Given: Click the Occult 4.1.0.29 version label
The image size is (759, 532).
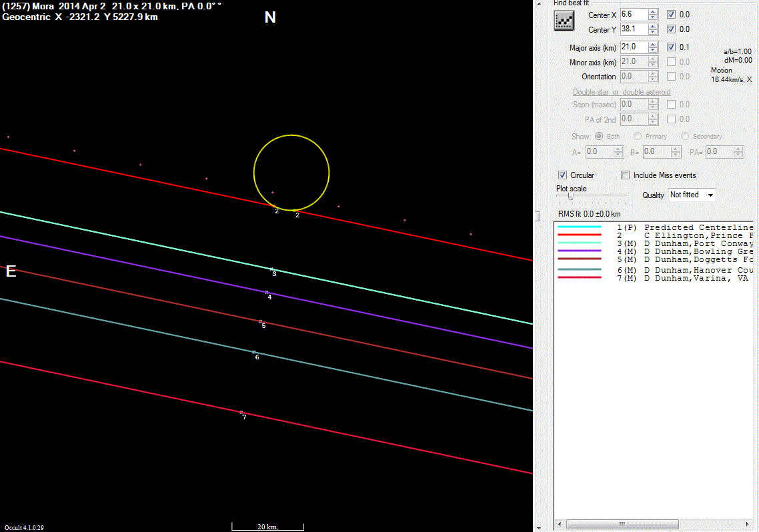Looking at the screenshot, I should 24,527.
